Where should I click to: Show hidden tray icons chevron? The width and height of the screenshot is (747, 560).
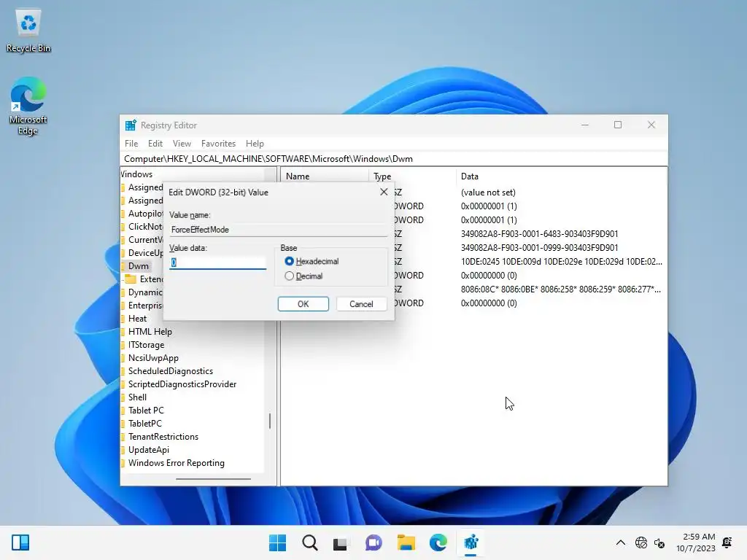click(620, 542)
